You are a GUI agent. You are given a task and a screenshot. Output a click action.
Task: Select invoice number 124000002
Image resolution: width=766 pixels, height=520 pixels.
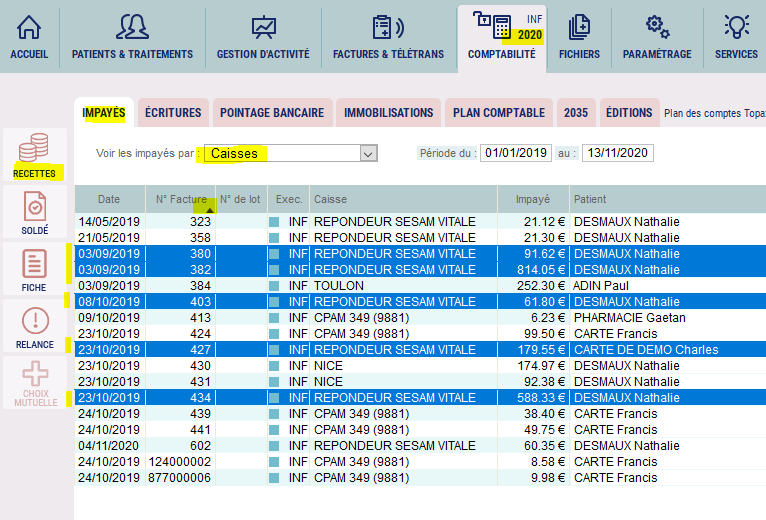coord(179,462)
